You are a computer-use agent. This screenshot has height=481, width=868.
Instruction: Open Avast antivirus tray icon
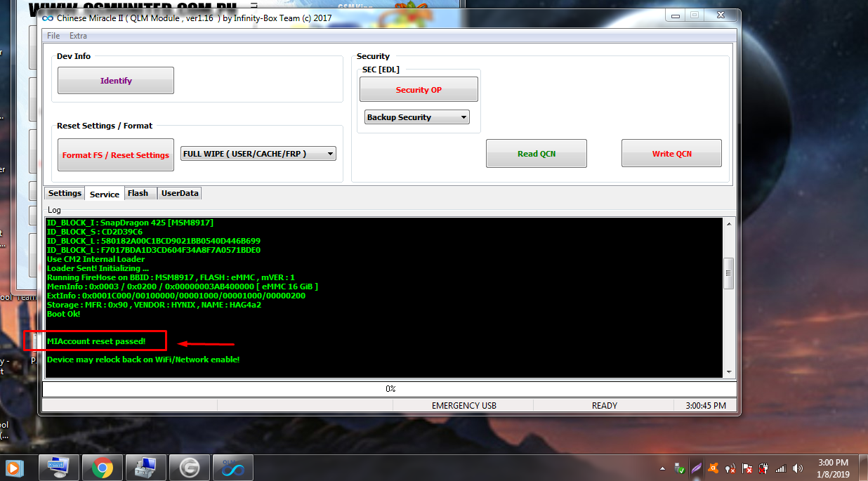tap(714, 468)
